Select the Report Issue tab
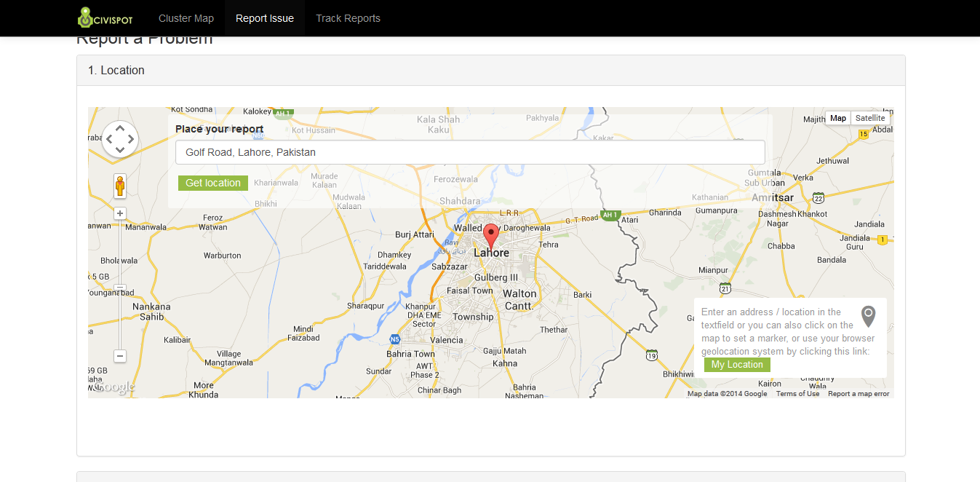 point(265,18)
